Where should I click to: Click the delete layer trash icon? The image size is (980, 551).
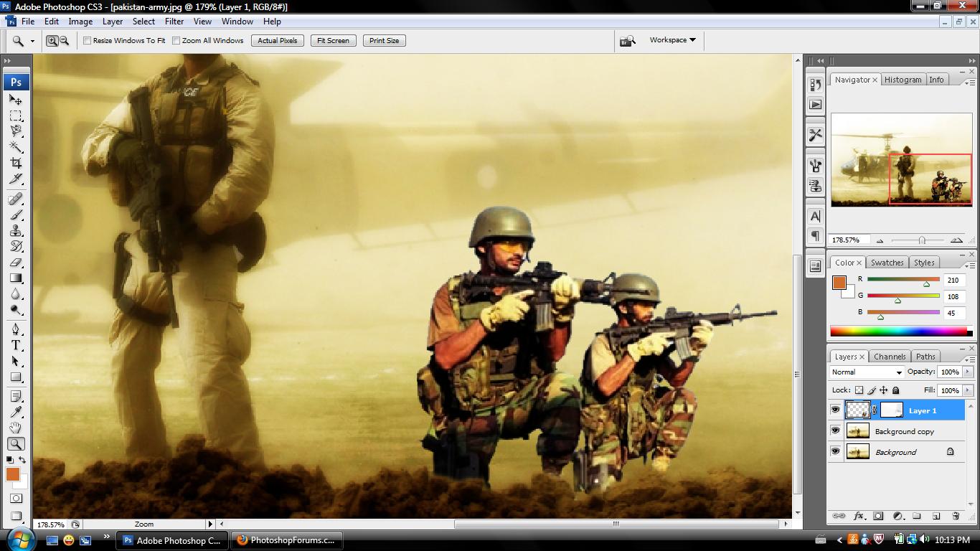tap(955, 516)
